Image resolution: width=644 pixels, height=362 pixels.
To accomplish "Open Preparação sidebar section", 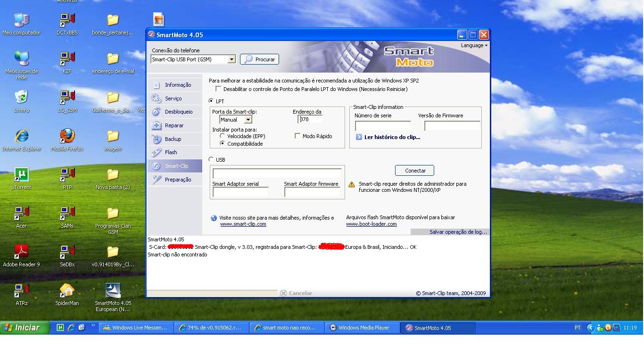I will click(x=175, y=180).
